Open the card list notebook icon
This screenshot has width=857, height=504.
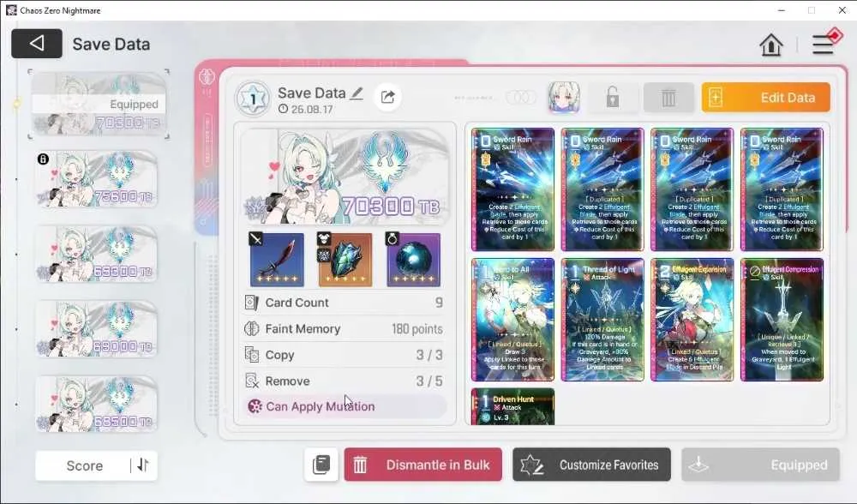click(321, 465)
